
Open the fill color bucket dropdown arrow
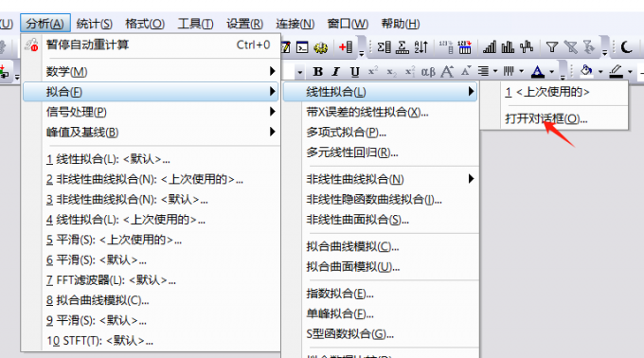tap(600, 72)
